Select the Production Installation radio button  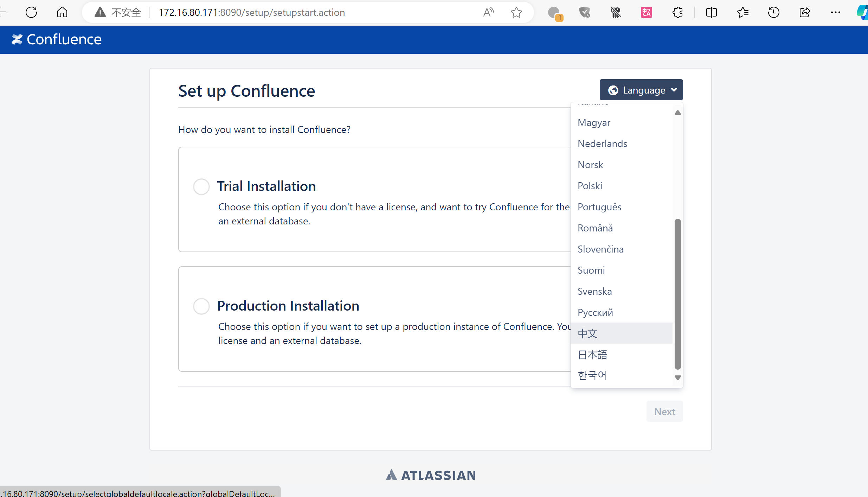[201, 306]
